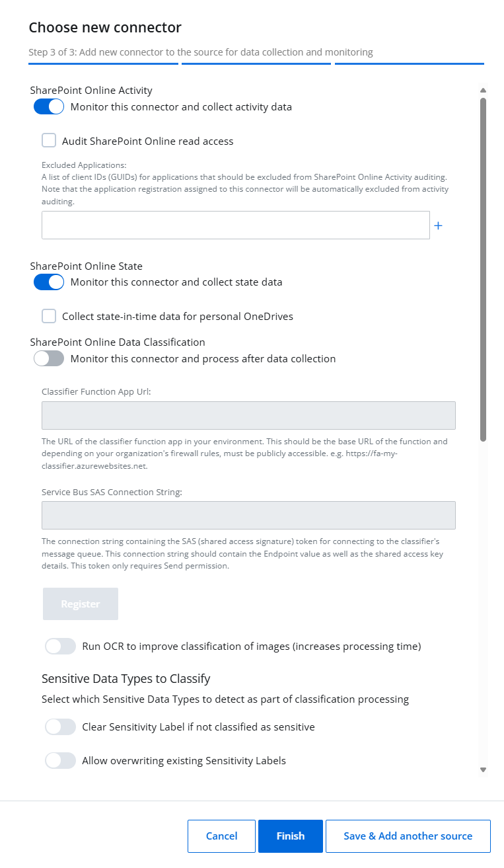Disable monitoring for SharePoint Online Activity
This screenshot has width=504, height=868.
coord(48,106)
